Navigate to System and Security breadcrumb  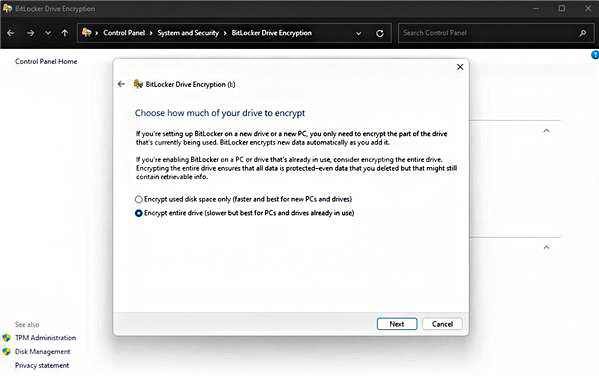(188, 33)
